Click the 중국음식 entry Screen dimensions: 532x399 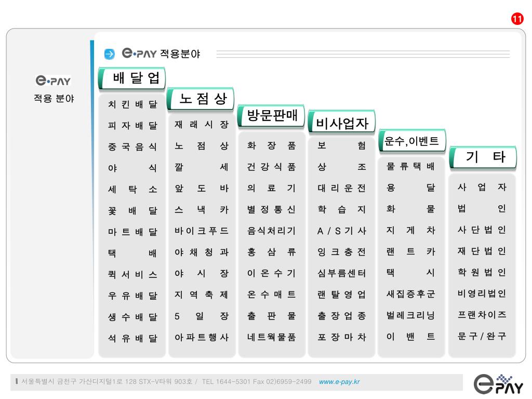(x=132, y=147)
